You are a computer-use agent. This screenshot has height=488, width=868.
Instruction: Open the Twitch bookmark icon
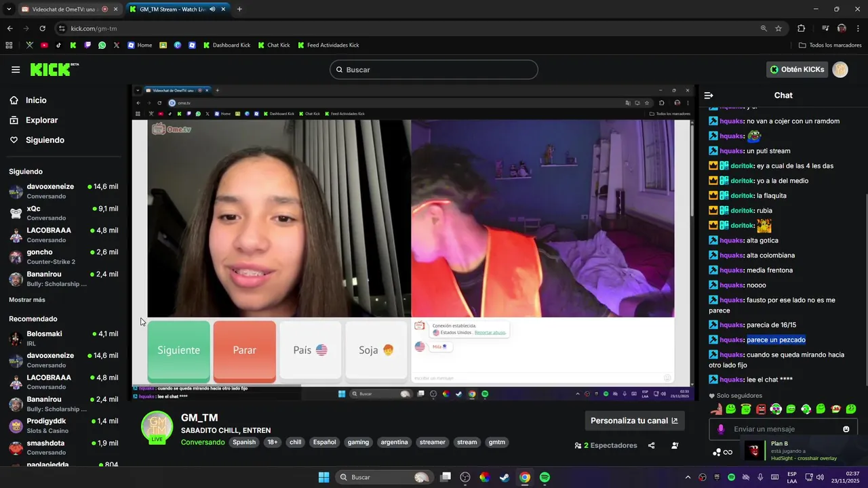[x=87, y=45]
